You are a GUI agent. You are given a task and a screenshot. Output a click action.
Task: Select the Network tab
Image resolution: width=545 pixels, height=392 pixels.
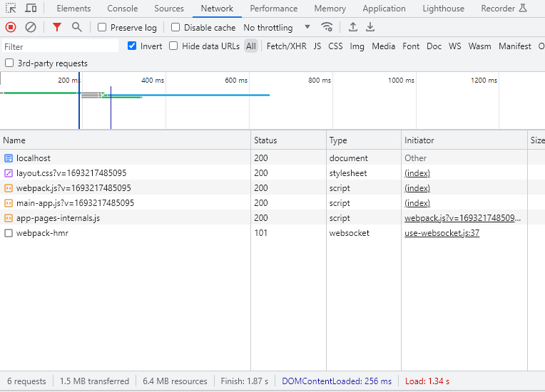point(217,9)
